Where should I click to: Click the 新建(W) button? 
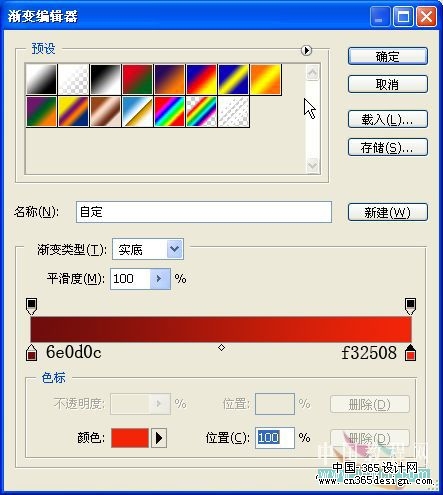click(388, 212)
